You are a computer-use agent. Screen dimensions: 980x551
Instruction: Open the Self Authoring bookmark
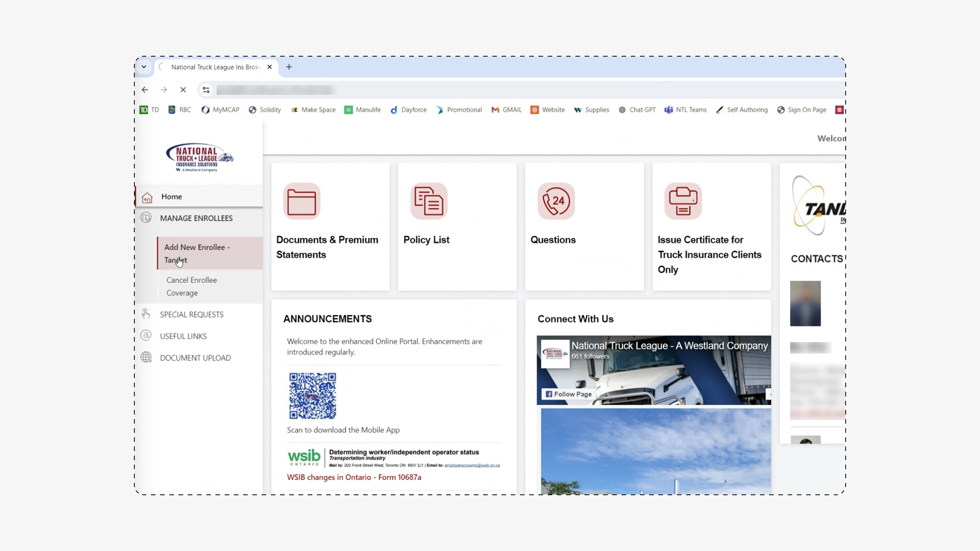(742, 110)
